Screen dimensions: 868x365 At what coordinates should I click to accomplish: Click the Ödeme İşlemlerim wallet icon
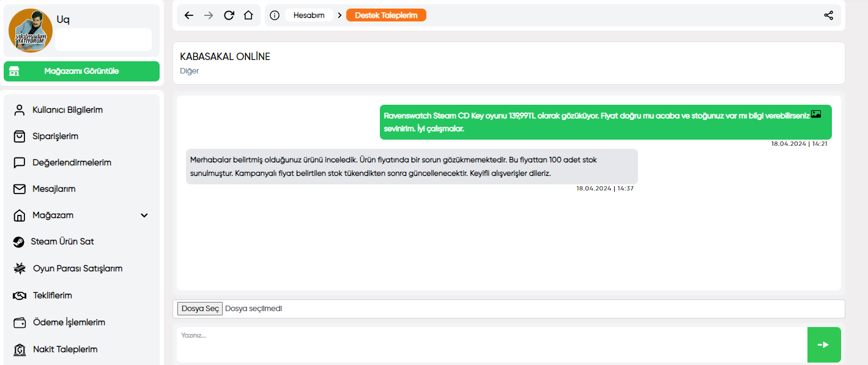tap(20, 323)
